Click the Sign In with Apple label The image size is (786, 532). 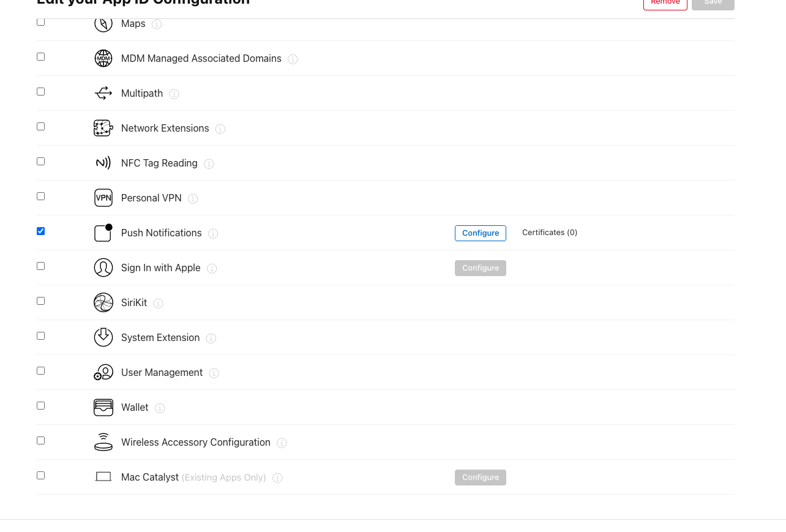[161, 268]
